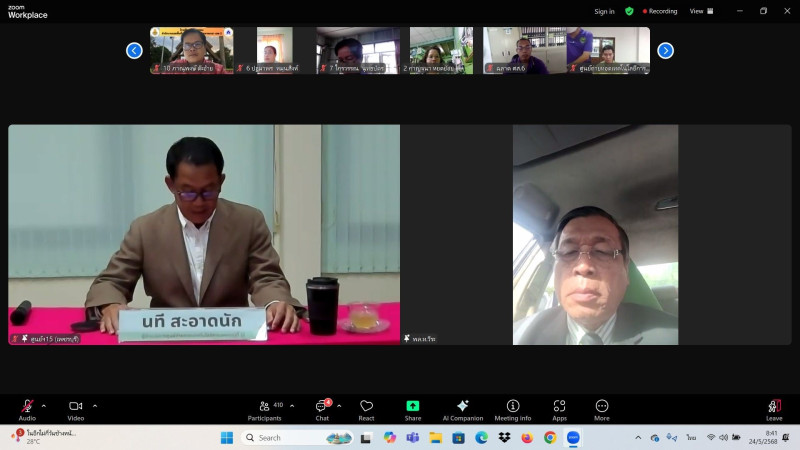The image size is (800, 450).
Task: Start screen Share
Action: (413, 410)
